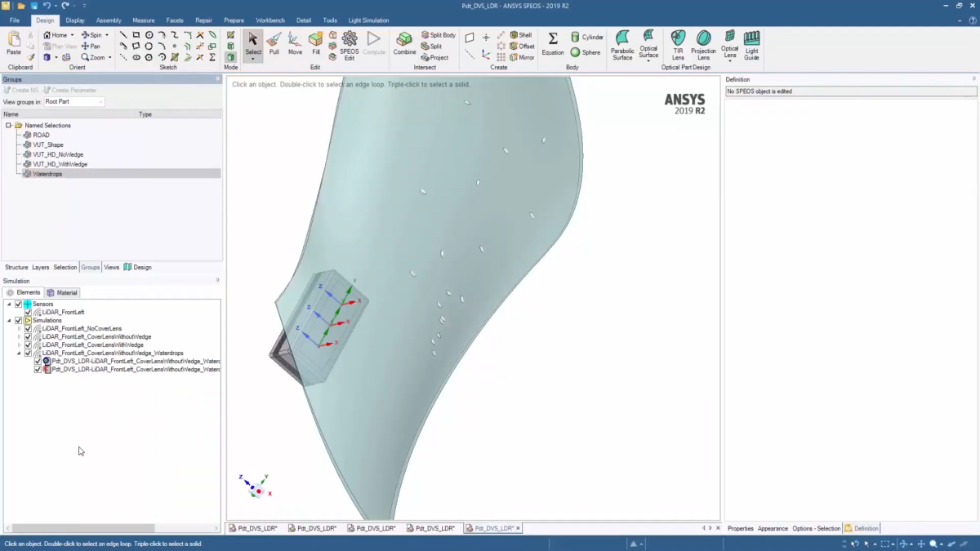Open the Equation body tool

coord(553,43)
